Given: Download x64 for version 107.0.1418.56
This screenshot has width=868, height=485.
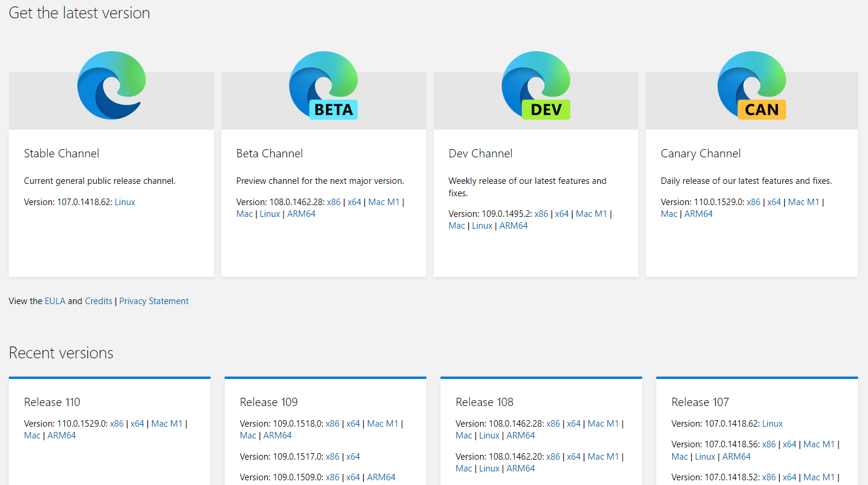Looking at the screenshot, I should pyautogui.click(x=790, y=444).
